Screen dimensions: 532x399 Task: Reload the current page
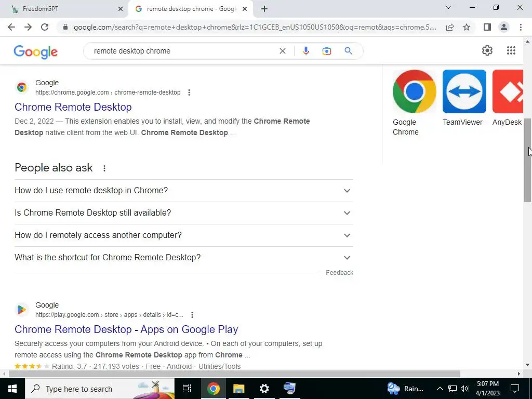(x=45, y=27)
